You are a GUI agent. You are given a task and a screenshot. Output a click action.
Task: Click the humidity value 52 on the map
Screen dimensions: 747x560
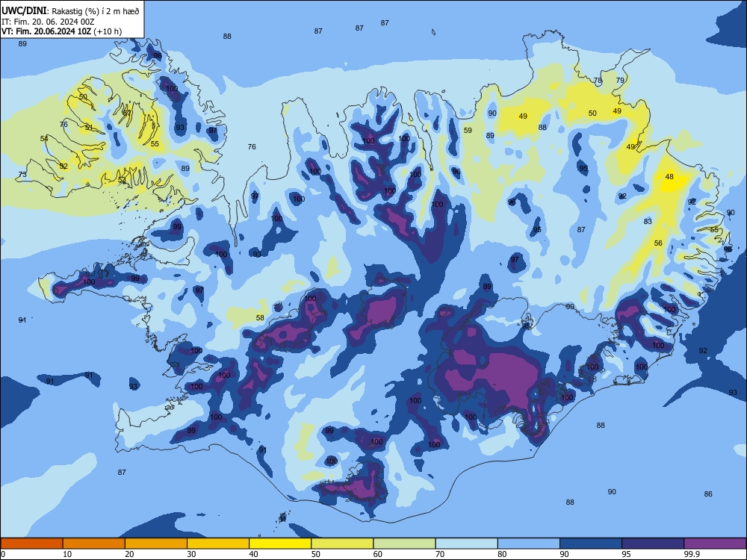click(x=63, y=167)
